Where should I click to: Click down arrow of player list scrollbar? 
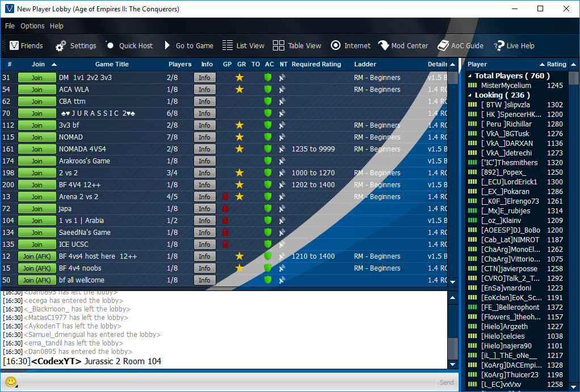[574, 386]
